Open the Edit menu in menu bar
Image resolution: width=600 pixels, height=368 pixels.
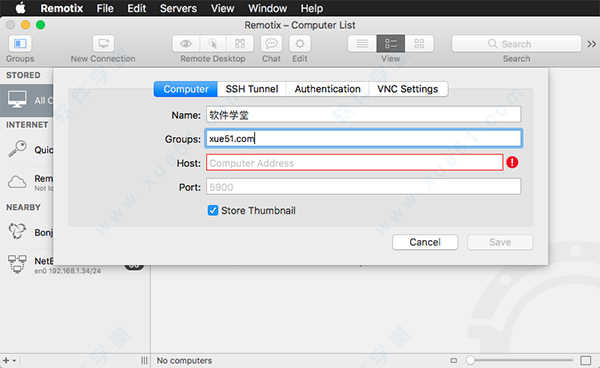click(137, 8)
